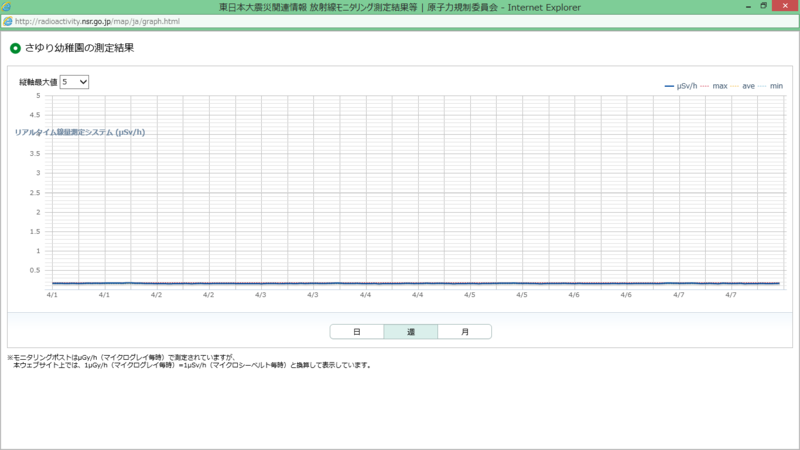Click the page icon beside the URL
The image size is (800, 450).
click(8, 21)
